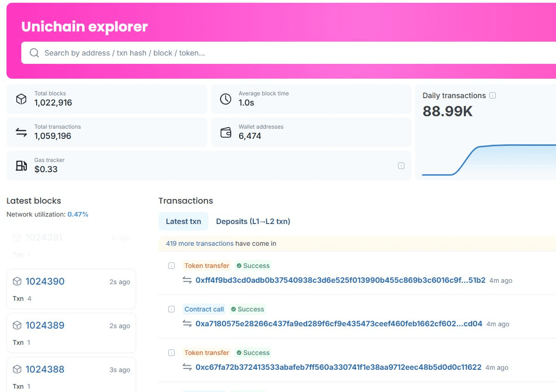Open transaction hash starting 0xc67fa72b
Viewport: 556px width, 392px height.
[339, 367]
